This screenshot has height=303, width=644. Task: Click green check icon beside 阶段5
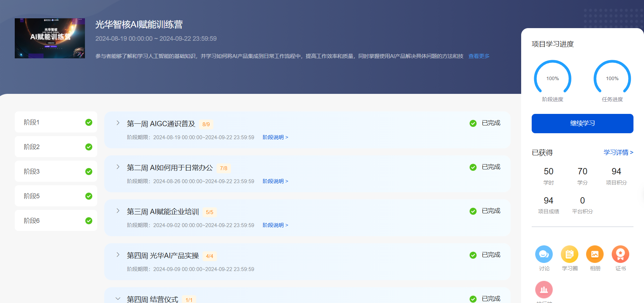point(89,196)
